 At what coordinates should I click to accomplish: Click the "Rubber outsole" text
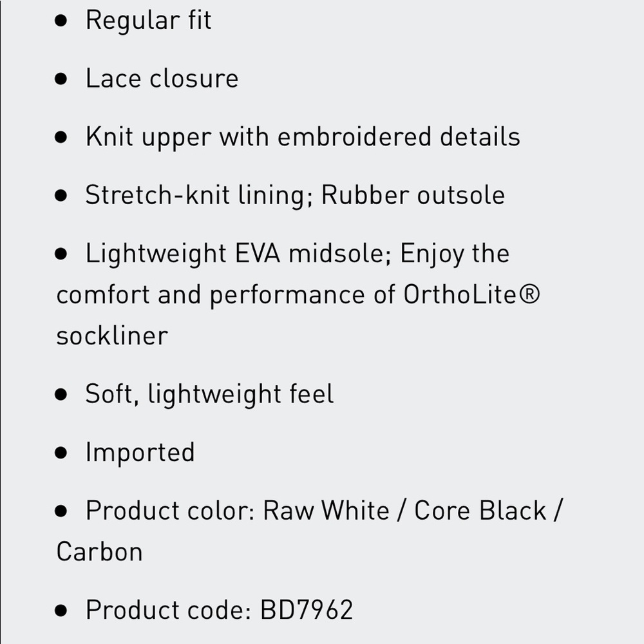pos(413,195)
